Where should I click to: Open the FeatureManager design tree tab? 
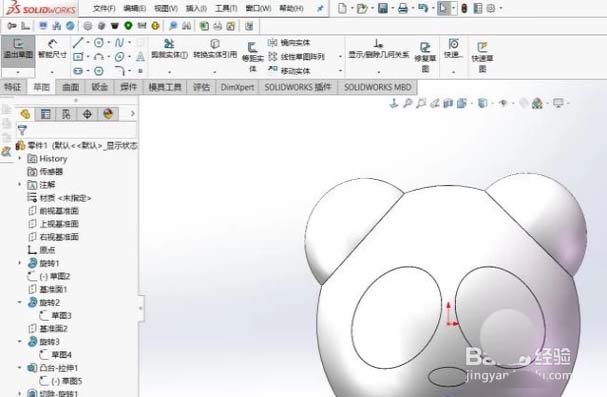[25, 114]
